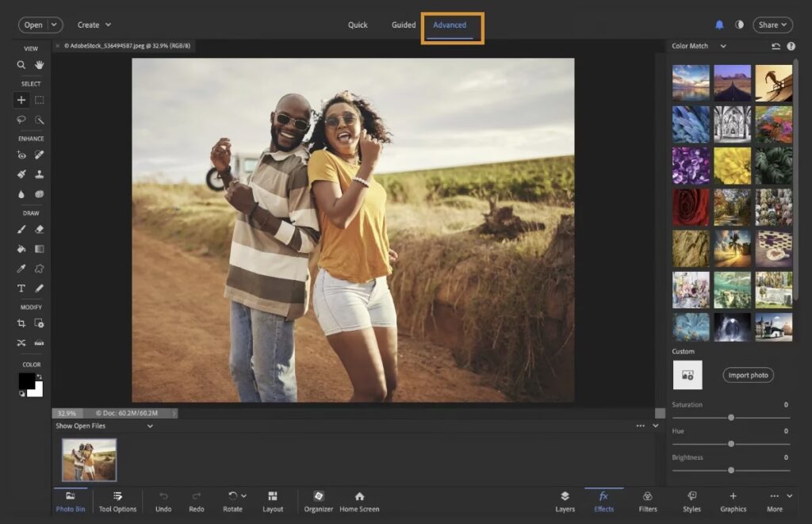Toggle the Photo Bin panel
812x524 pixels.
[71, 501]
